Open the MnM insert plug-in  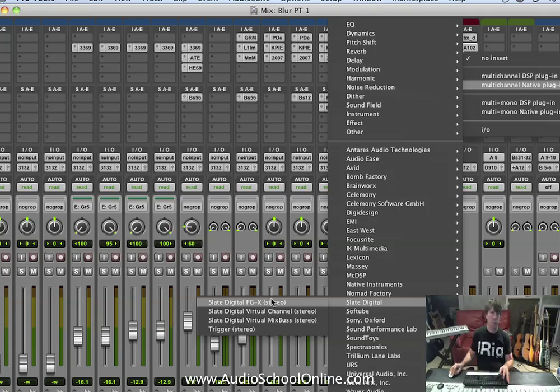(247, 58)
